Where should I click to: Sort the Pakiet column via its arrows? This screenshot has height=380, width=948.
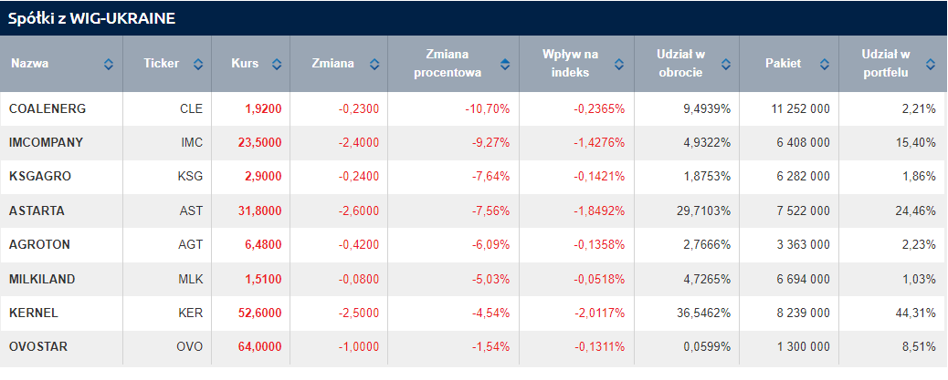(825, 63)
